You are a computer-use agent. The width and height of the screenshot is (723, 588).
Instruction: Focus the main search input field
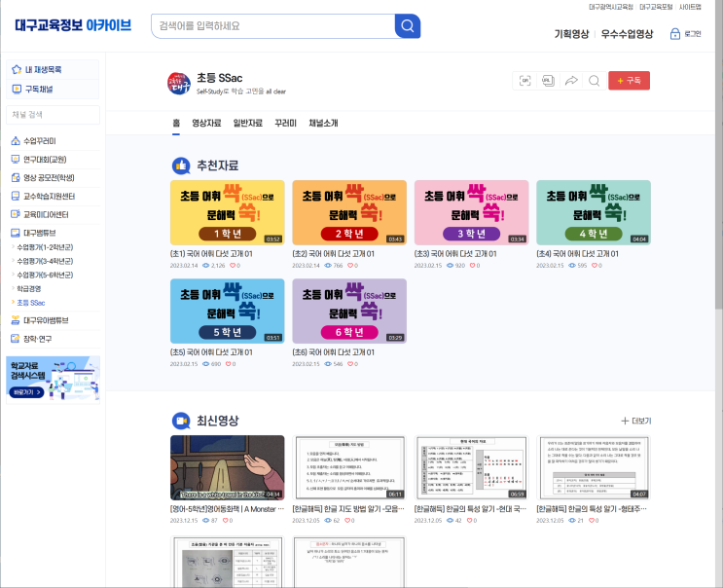(x=273, y=26)
